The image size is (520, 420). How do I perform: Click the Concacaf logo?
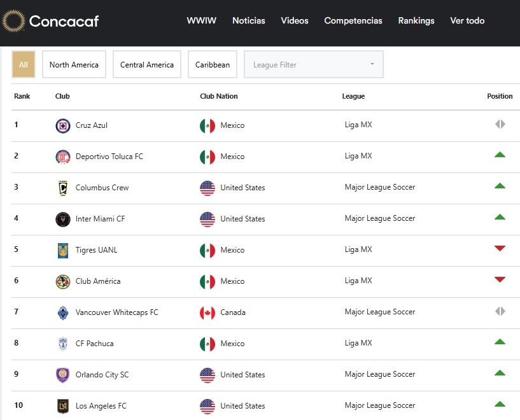click(x=50, y=21)
